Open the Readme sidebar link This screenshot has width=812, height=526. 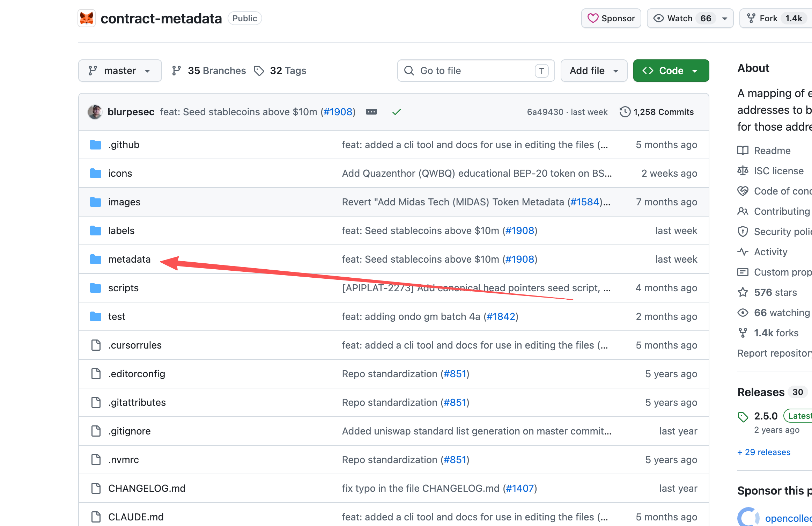(764, 151)
